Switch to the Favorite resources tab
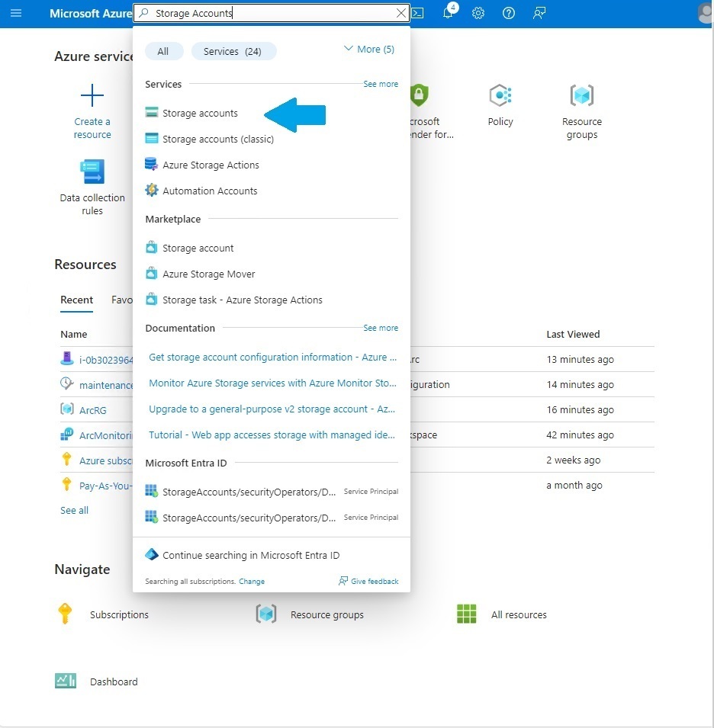The height and width of the screenshot is (728, 714). 122,300
